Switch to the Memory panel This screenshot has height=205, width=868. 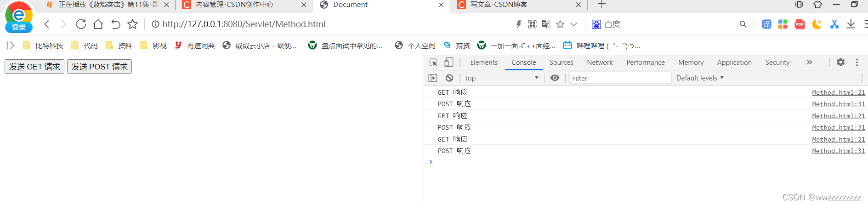pyautogui.click(x=691, y=63)
